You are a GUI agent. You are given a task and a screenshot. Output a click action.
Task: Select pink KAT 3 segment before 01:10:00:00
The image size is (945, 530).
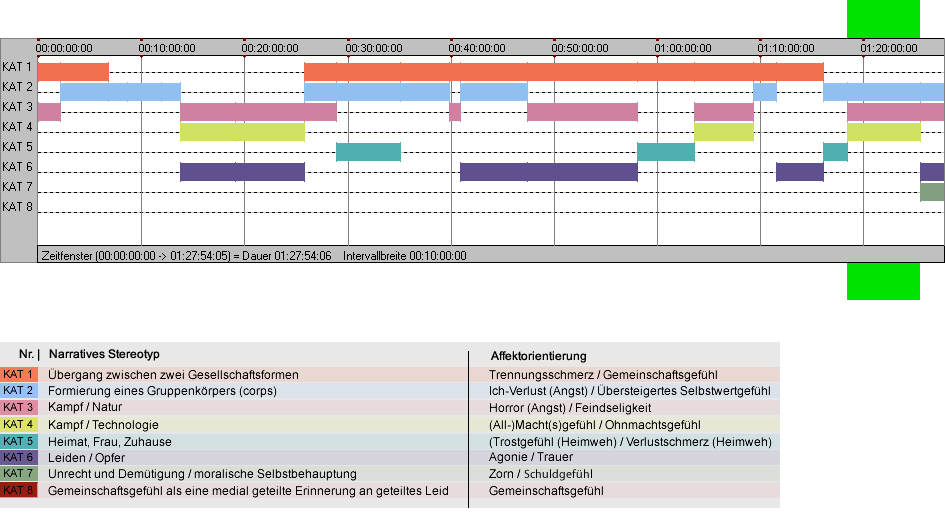pos(724,112)
